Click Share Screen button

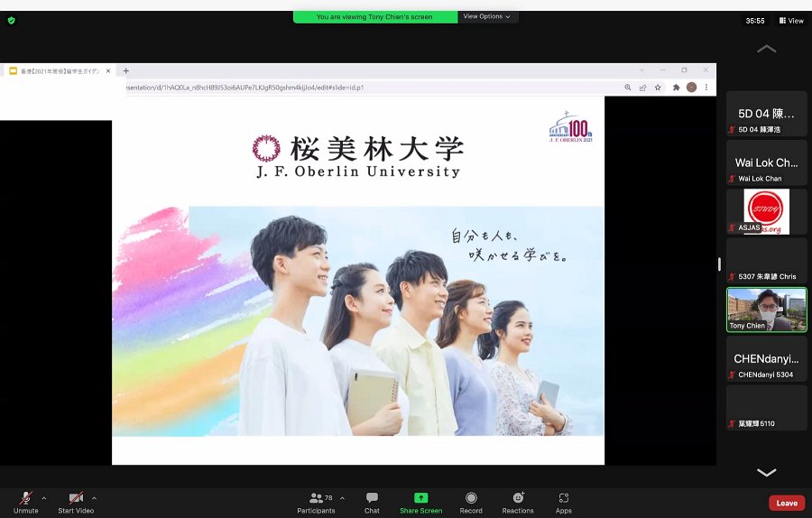(421, 503)
